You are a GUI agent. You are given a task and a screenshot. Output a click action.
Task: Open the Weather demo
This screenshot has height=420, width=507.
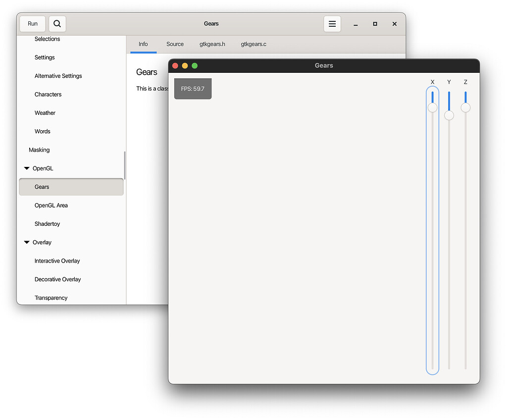pyautogui.click(x=45, y=112)
